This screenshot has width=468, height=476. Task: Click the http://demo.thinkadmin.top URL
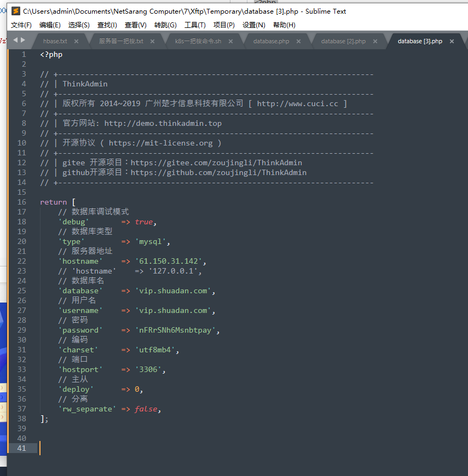tap(163, 124)
